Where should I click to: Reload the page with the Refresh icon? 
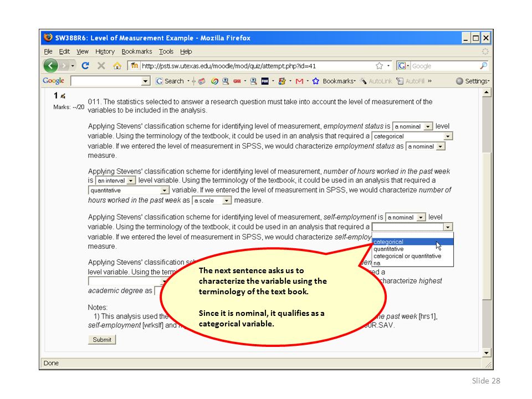85,65
